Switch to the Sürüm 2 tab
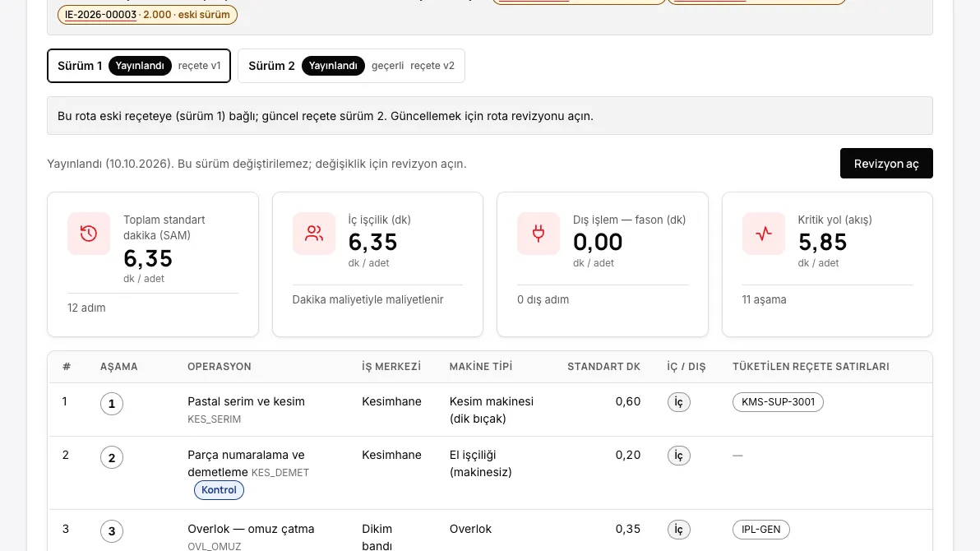 [351, 66]
